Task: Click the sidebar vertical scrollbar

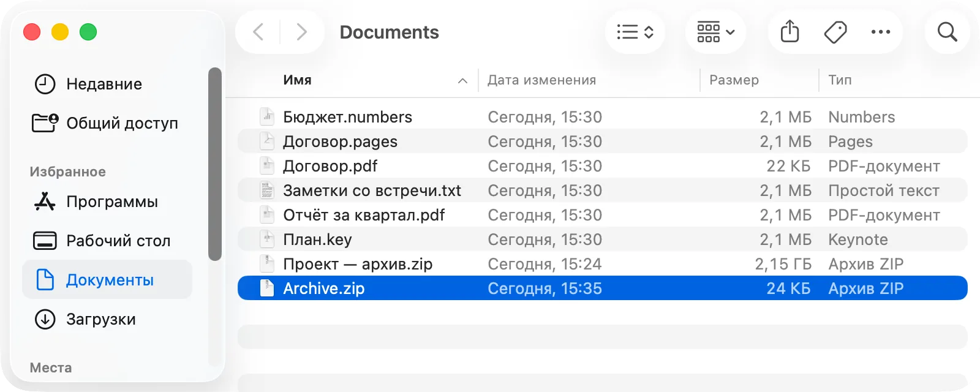Action: 214,164
